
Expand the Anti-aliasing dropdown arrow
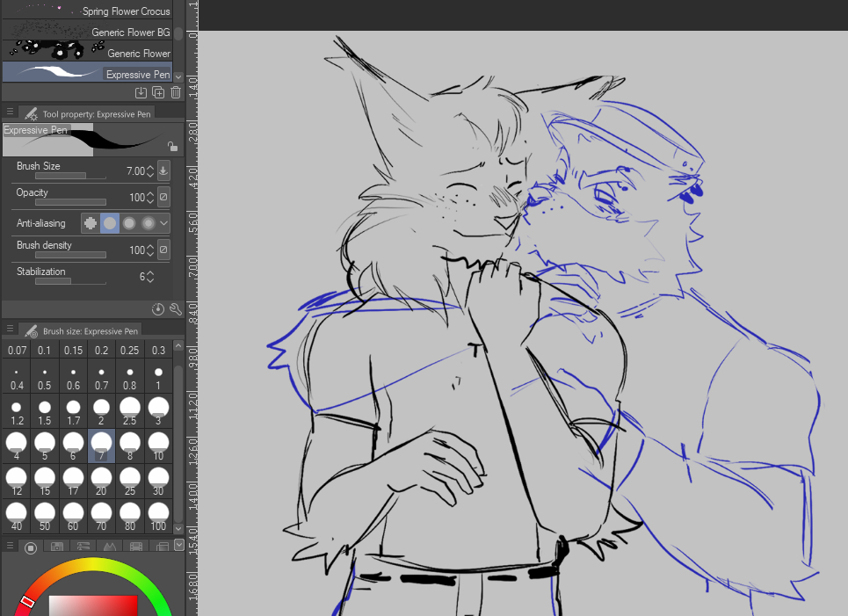(164, 223)
